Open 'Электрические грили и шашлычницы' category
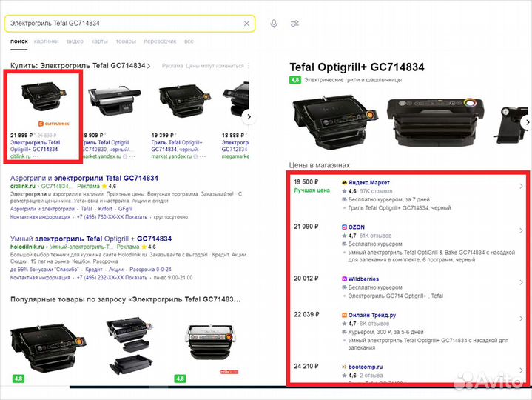Screen dimensions: 532x400 tap(353, 80)
